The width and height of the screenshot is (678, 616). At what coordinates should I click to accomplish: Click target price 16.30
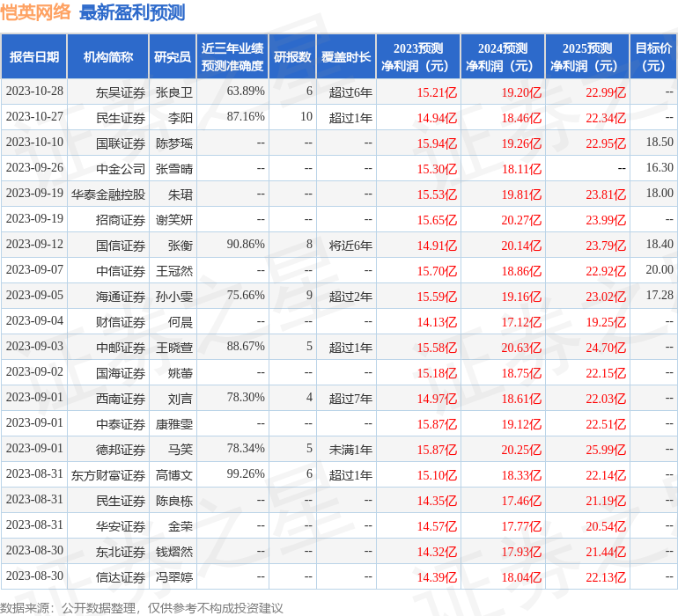coord(660,168)
